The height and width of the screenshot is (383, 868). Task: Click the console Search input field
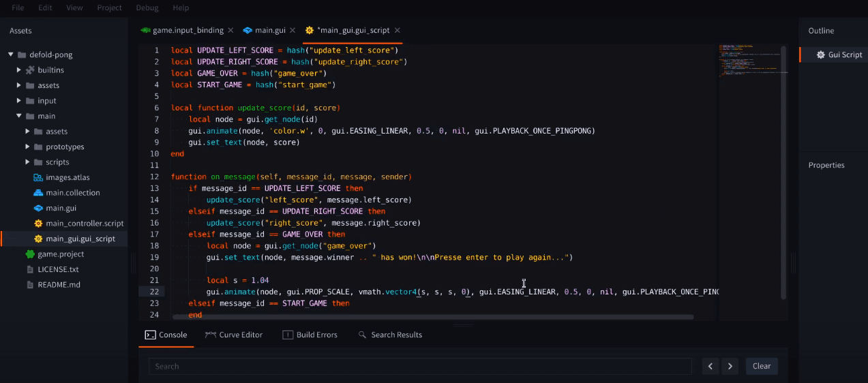[x=422, y=366]
